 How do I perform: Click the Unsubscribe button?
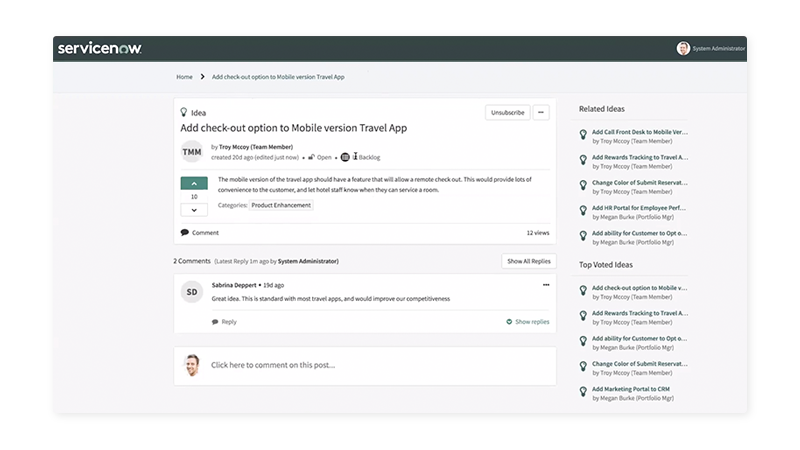tap(508, 112)
